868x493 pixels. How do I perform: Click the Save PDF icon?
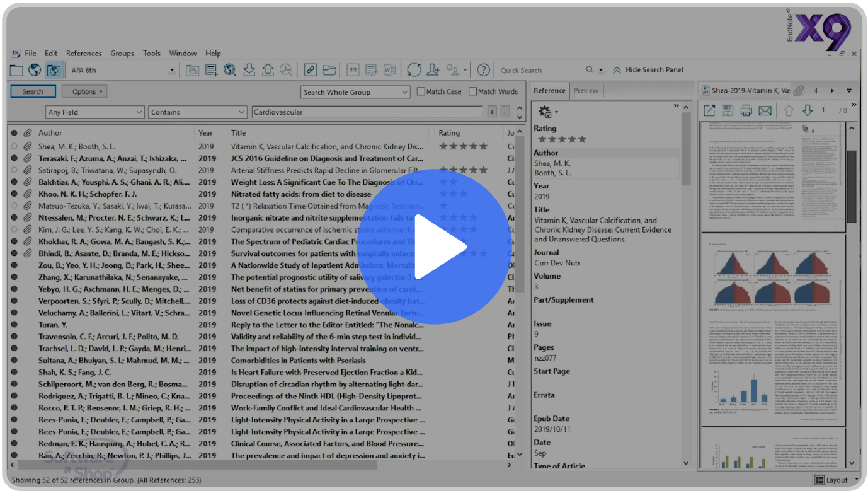(x=728, y=111)
